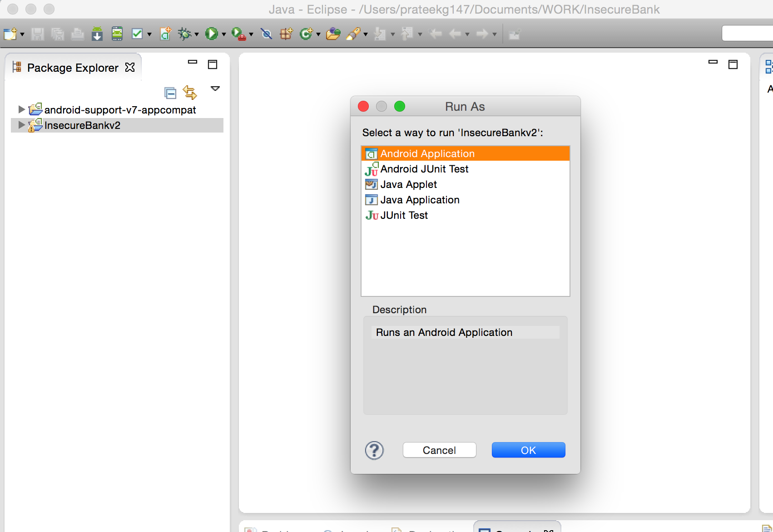
Task: Close the Run As dialog with the red button
Action: click(x=363, y=106)
